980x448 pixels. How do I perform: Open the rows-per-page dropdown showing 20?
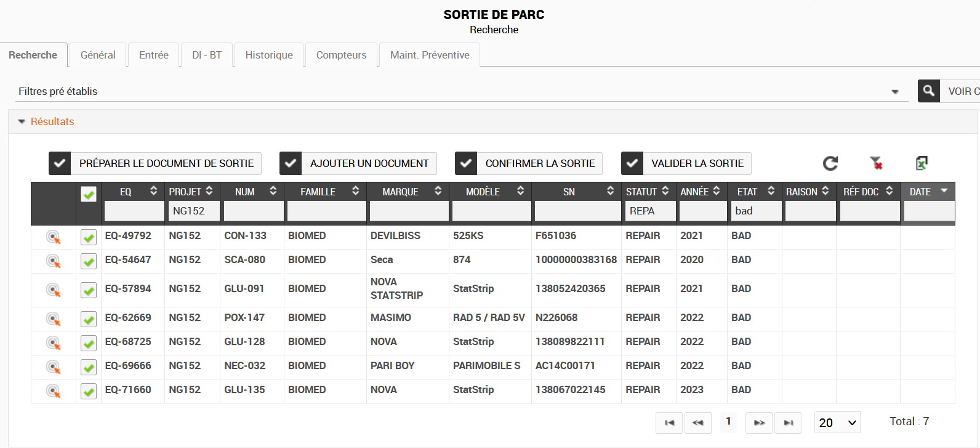837,423
